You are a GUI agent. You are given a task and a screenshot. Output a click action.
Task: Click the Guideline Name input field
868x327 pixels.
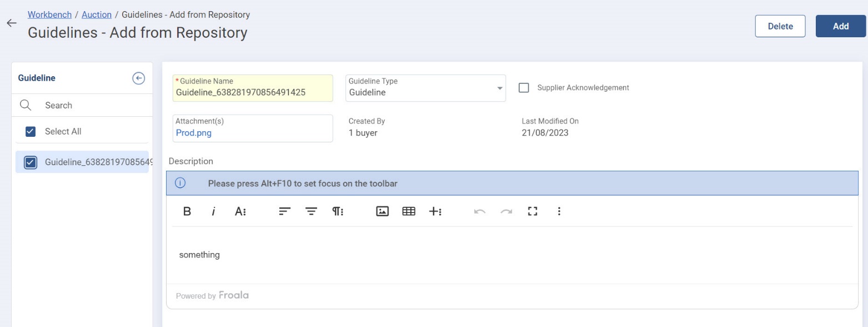253,92
